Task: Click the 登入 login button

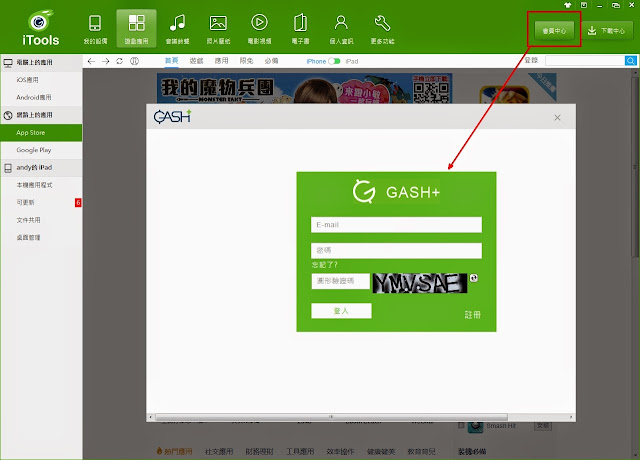Action: (341, 311)
